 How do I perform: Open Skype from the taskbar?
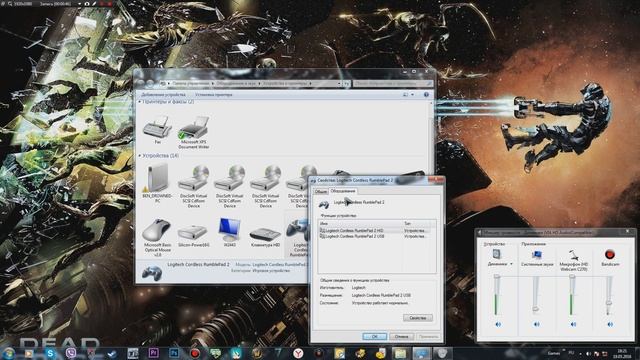50,353
